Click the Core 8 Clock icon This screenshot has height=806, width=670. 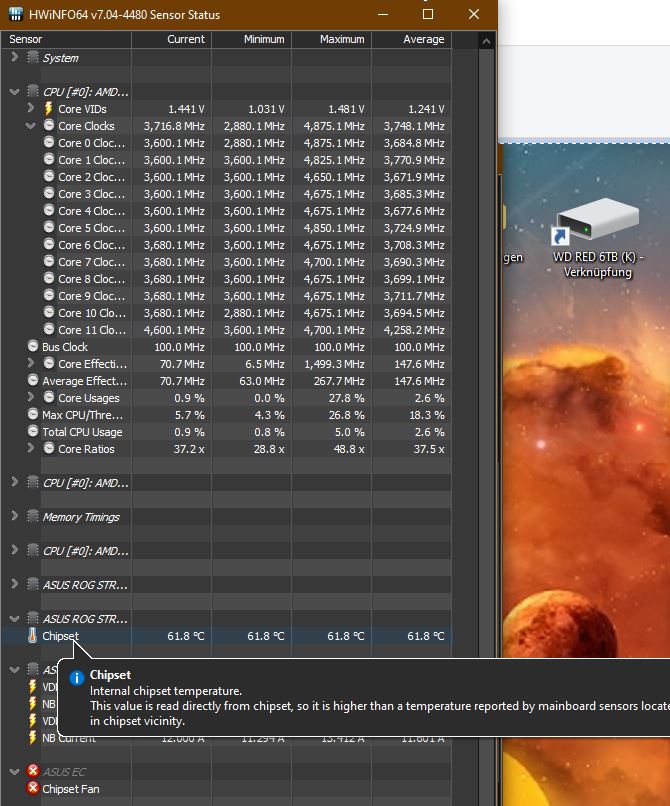click(49, 278)
